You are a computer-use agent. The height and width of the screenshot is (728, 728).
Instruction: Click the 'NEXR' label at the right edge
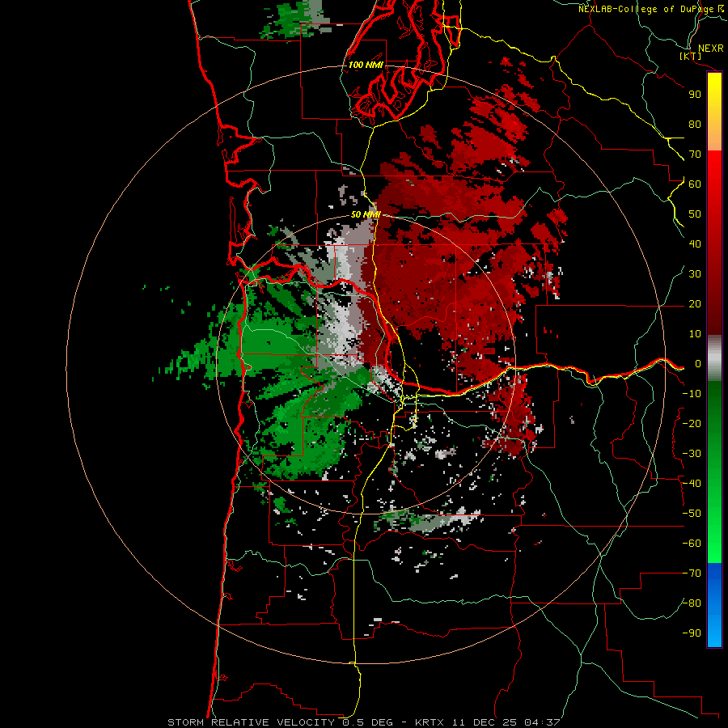[x=710, y=49]
